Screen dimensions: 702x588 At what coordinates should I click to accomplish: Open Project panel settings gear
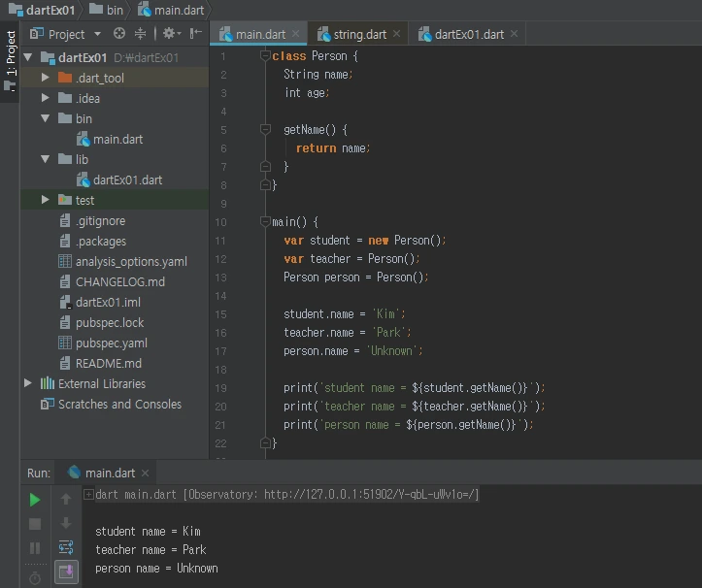(169, 34)
